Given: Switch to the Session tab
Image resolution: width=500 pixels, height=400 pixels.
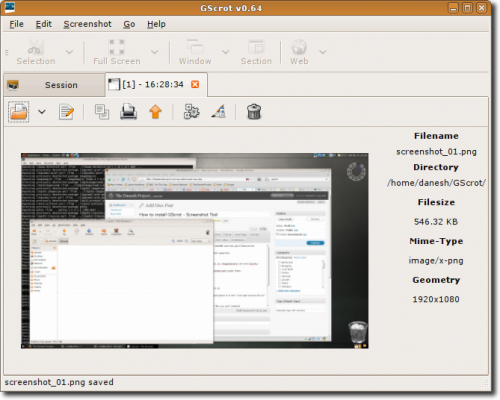Looking at the screenshot, I should pos(54,85).
